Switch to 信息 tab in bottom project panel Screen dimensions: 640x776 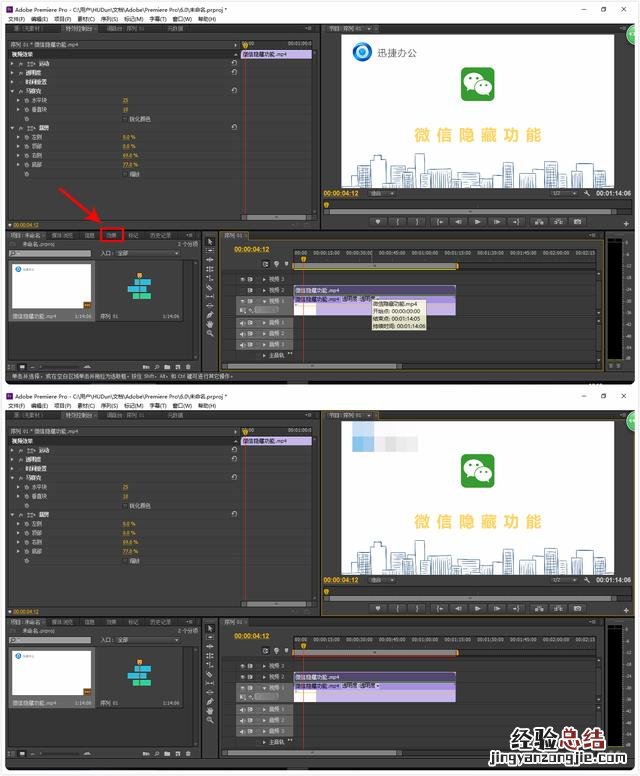(x=90, y=622)
